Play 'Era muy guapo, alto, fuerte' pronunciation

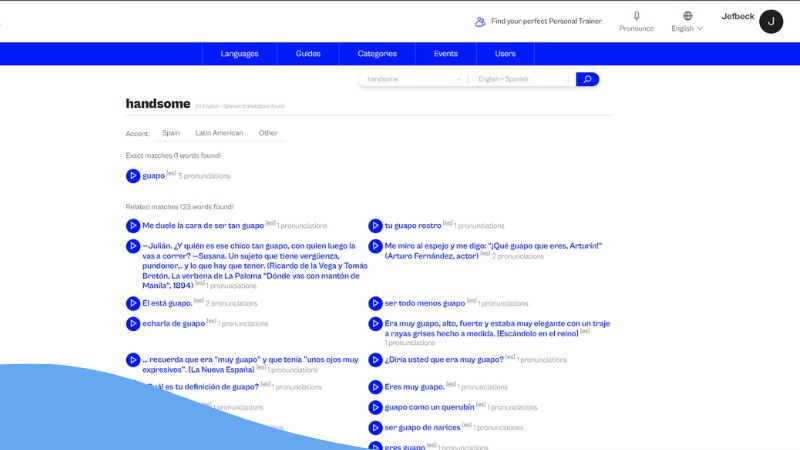click(x=375, y=323)
